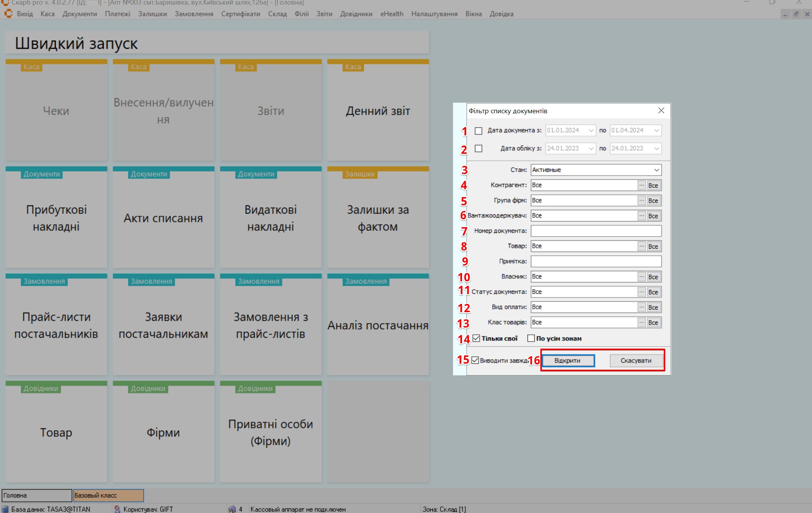
Task: Switch to the Базовый класс tab
Action: (108, 495)
